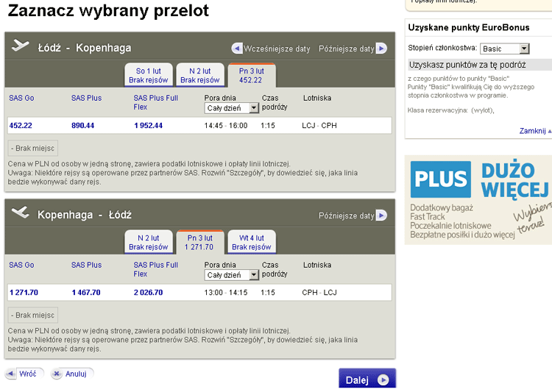Click SAS Go column header in return table
This screenshot has width=552, height=392.
pyautogui.click(x=21, y=265)
